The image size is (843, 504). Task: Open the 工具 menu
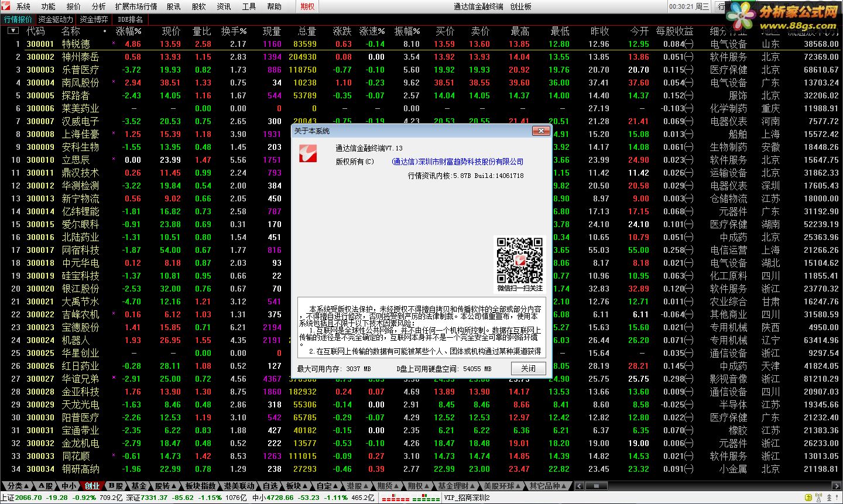(x=249, y=6)
